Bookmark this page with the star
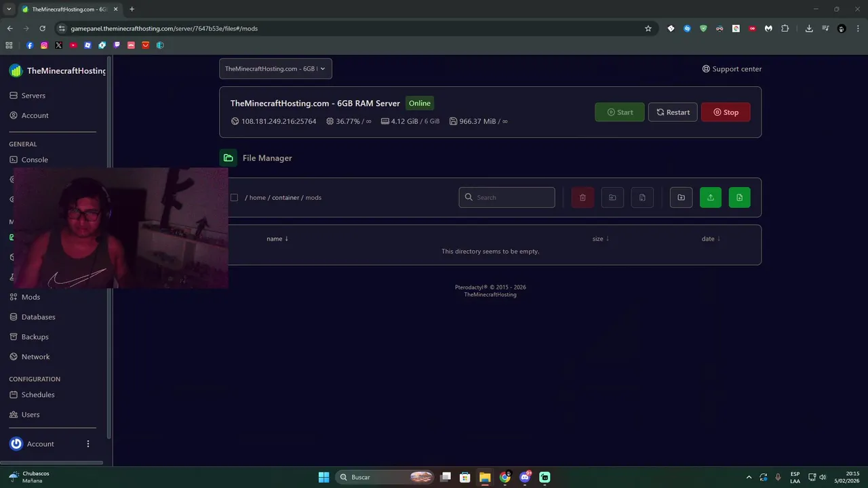 [x=648, y=28]
